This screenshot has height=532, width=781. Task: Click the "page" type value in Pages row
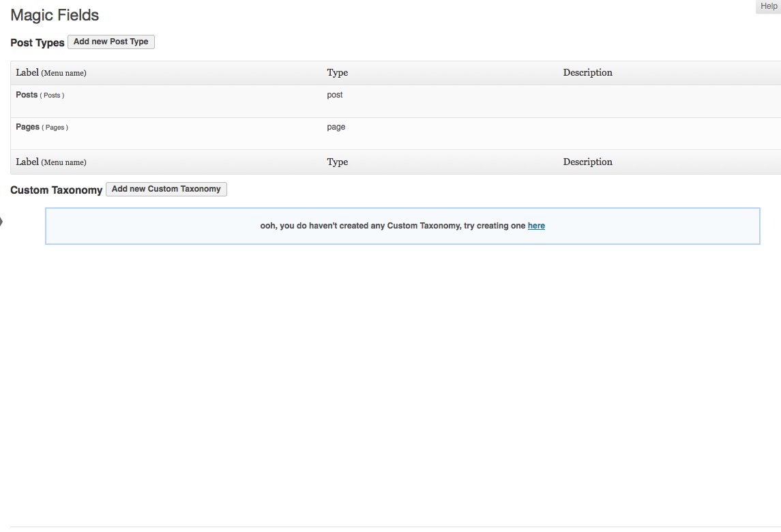(336, 127)
